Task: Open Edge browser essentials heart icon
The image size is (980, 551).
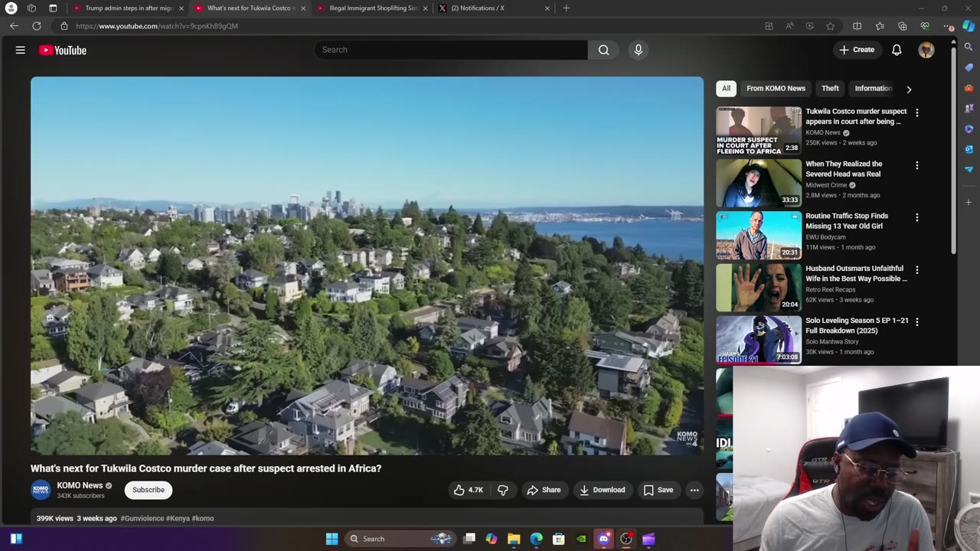Action: tap(925, 26)
